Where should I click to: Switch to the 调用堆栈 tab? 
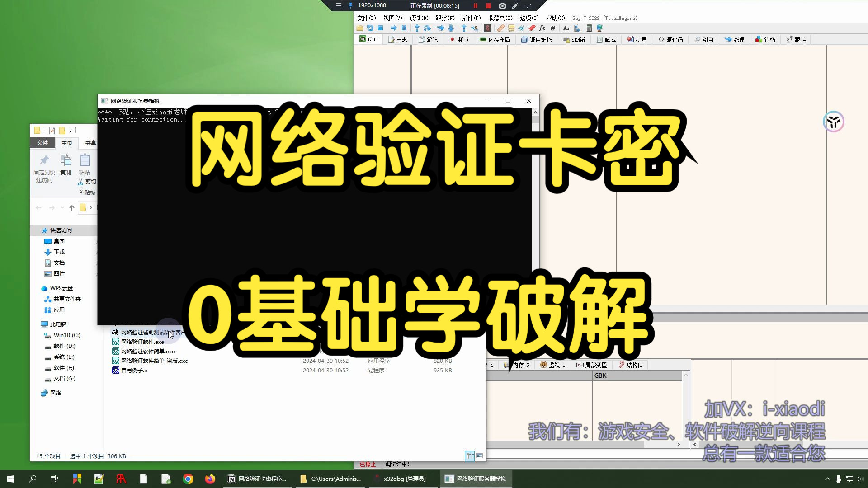[537, 40]
